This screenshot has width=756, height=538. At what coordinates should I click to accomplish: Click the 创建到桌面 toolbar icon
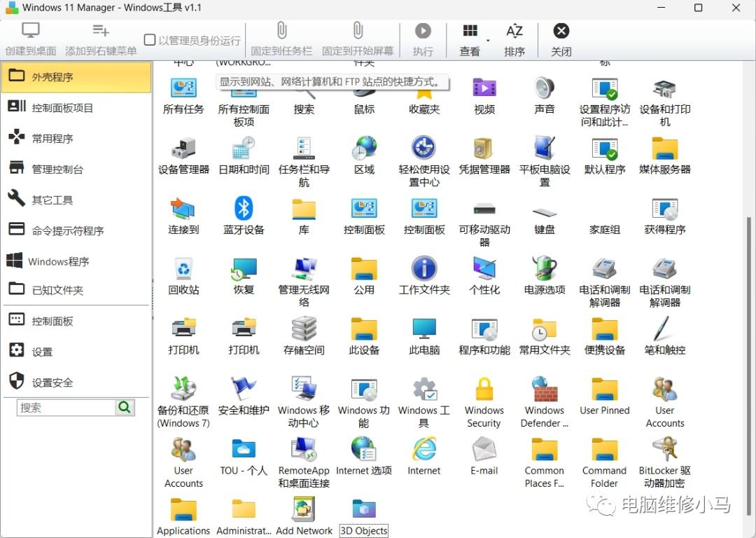(30, 31)
